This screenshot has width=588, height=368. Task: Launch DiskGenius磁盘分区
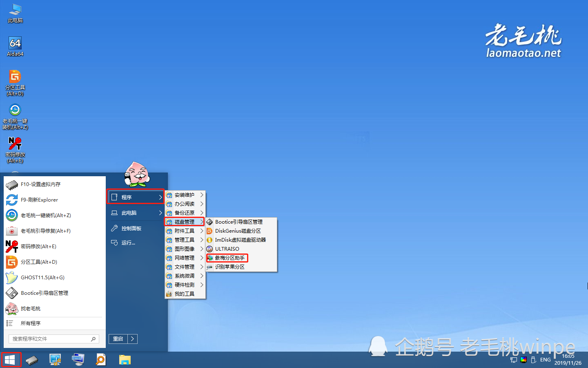[241, 231]
